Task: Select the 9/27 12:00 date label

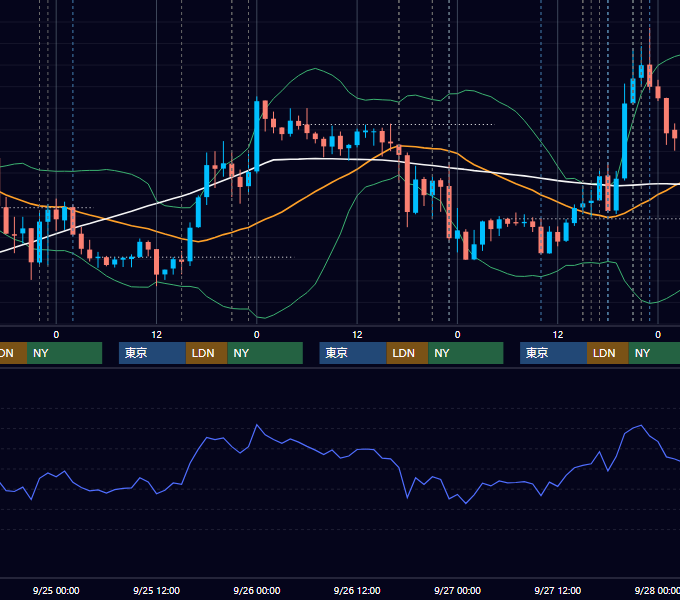Action: [x=558, y=590]
